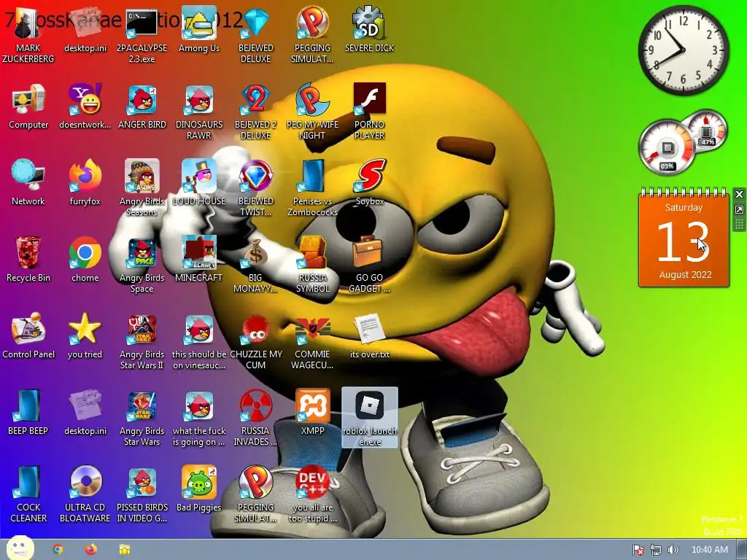Open the Start menu smiley button
747x560 pixels.
[x=20, y=548]
